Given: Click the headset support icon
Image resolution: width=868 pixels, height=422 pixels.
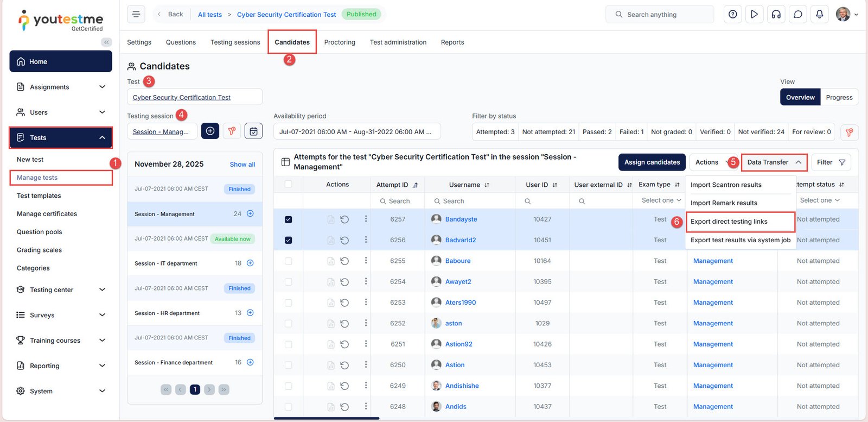Looking at the screenshot, I should click(x=776, y=15).
